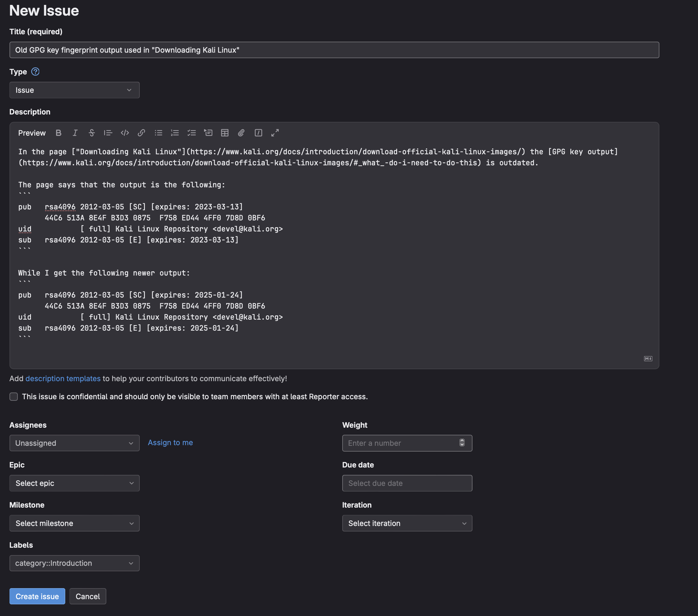Enter full screen editor mode
Screen dimensions: 698x616
point(275,133)
